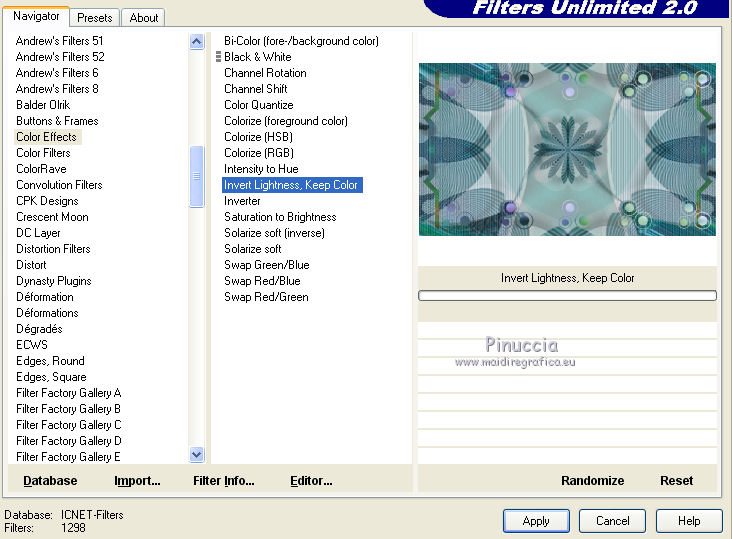Choose Channel Shift filter
The image size is (732, 539).
[255, 89]
